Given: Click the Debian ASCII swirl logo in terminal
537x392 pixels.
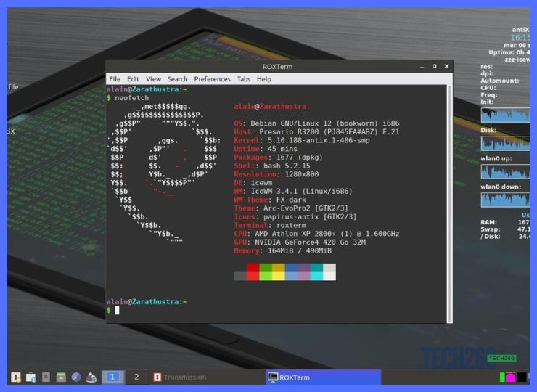Looking at the screenshot, I should [164, 173].
